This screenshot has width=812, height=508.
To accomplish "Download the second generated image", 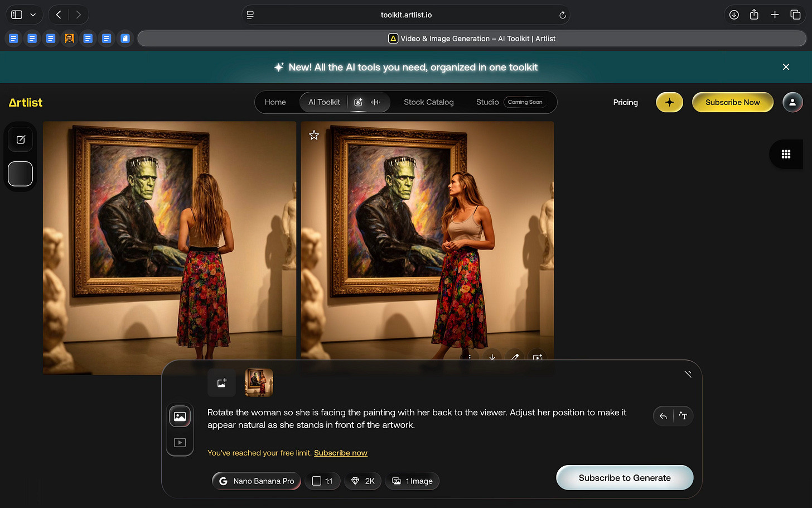I will [x=492, y=357].
